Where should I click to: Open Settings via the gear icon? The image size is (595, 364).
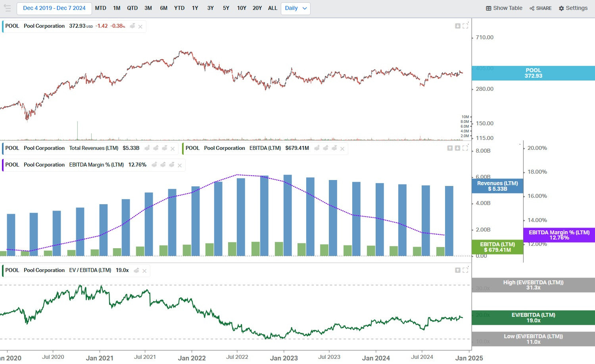(561, 8)
